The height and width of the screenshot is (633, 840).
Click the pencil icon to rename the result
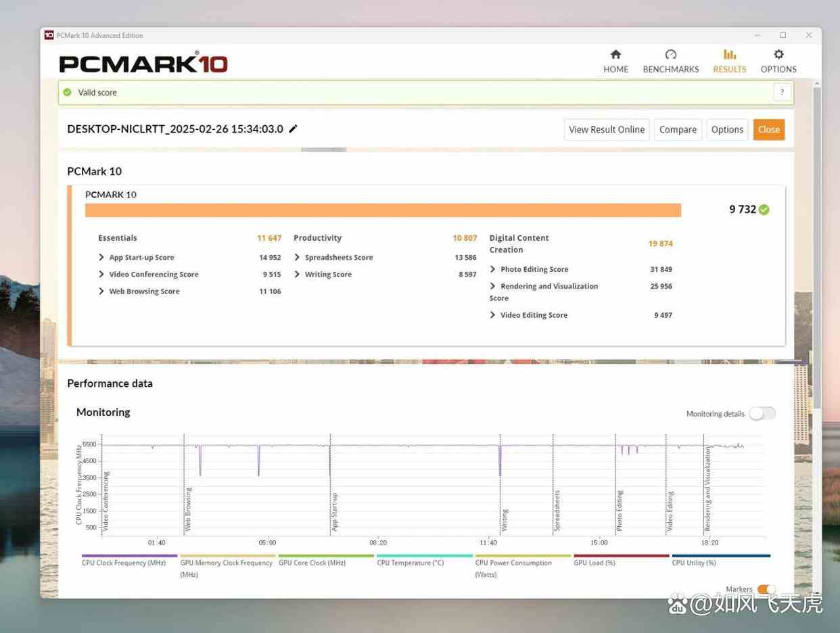click(x=293, y=128)
